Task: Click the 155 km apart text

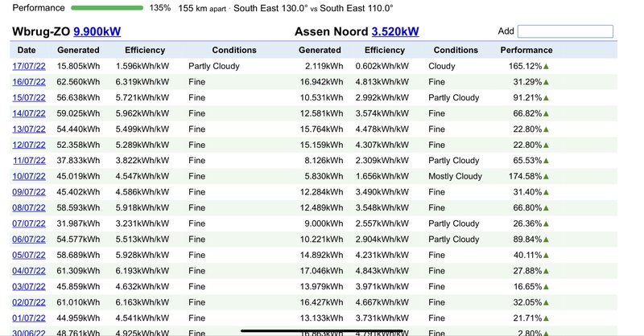Action: pyautogui.click(x=202, y=8)
